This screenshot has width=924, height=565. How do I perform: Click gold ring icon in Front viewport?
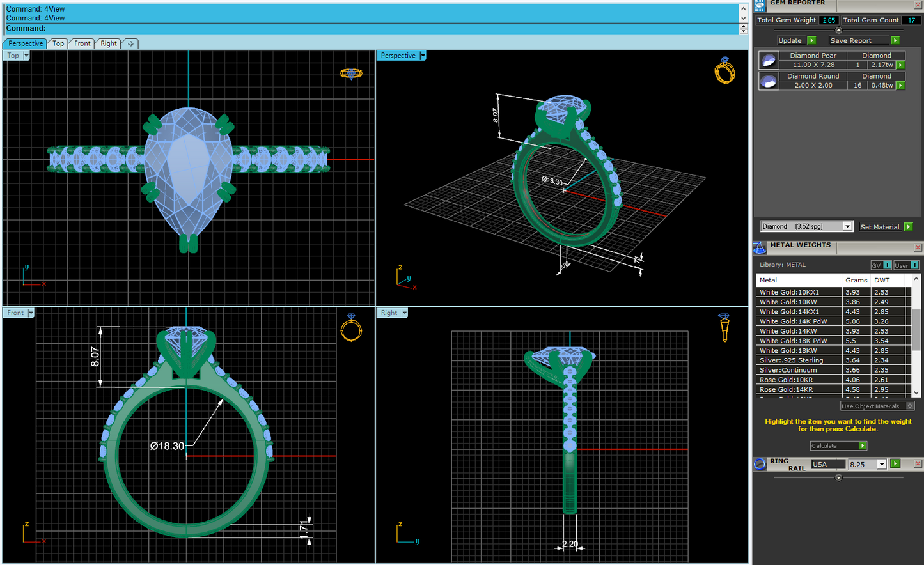[x=351, y=328]
